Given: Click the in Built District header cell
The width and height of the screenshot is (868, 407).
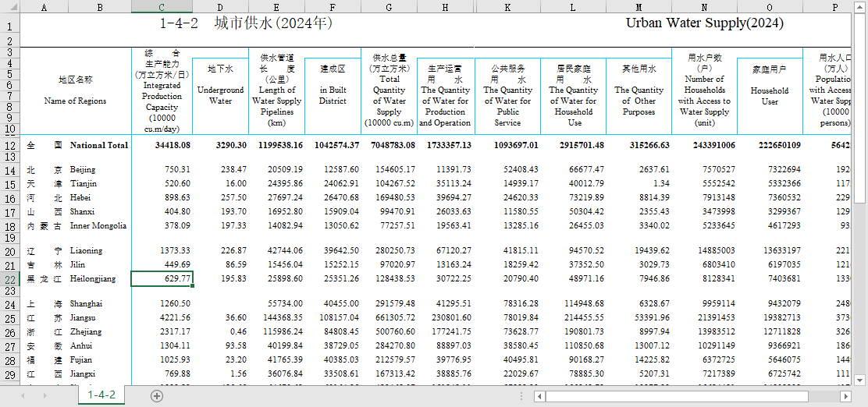Looking at the screenshot, I should [x=333, y=96].
